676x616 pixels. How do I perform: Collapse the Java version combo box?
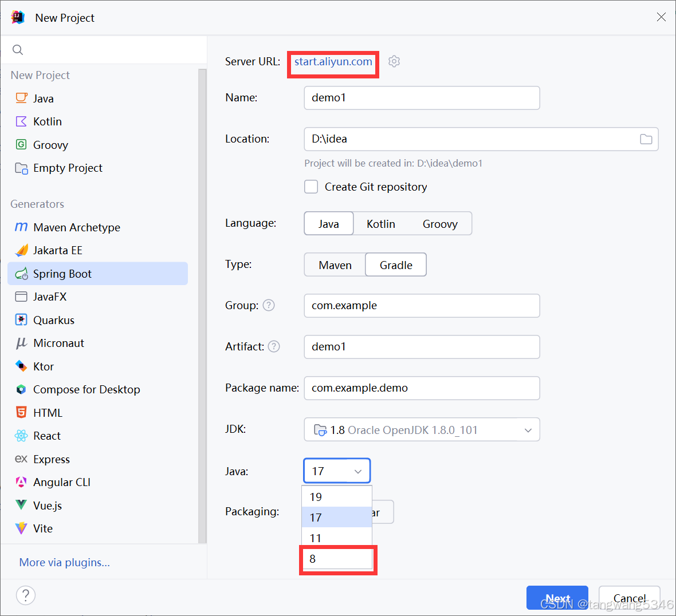pos(337,471)
